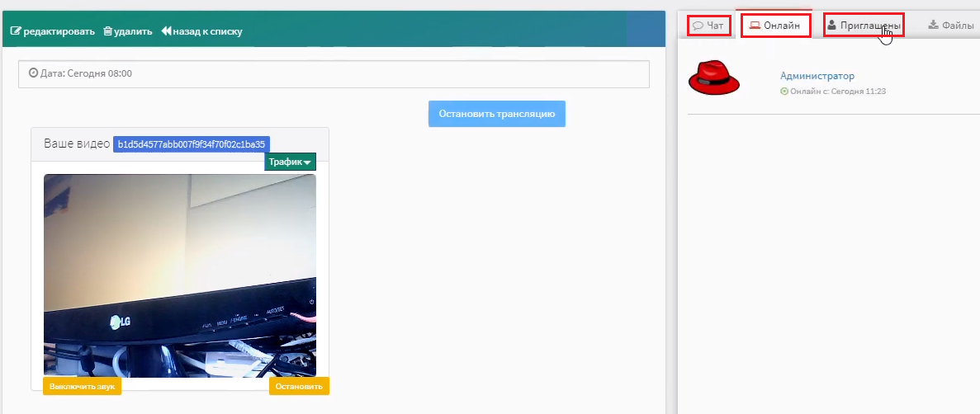Click the yellow Остановить button under video
Viewport: 980px width, 414px height.
pyautogui.click(x=300, y=386)
